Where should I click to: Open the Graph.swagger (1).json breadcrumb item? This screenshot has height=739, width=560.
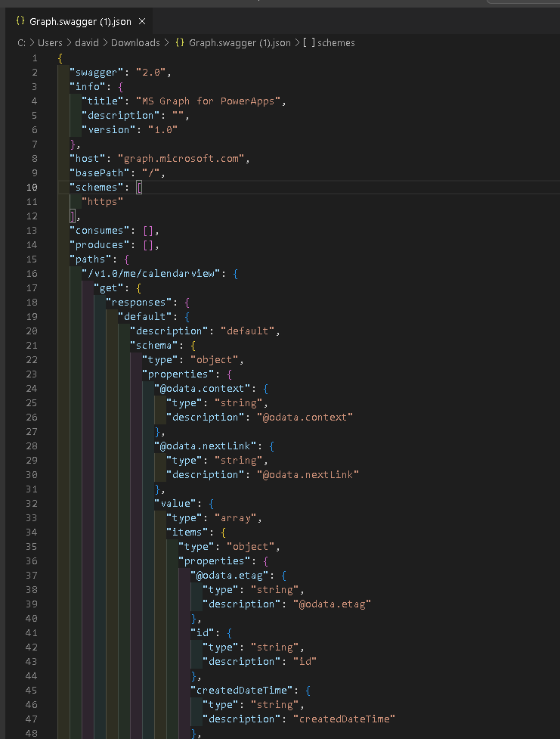coord(233,43)
